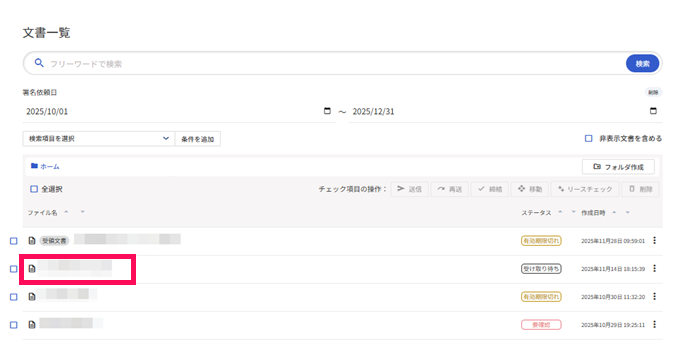Click the 要確認 status badge
The image size is (679, 362).
coord(541,325)
